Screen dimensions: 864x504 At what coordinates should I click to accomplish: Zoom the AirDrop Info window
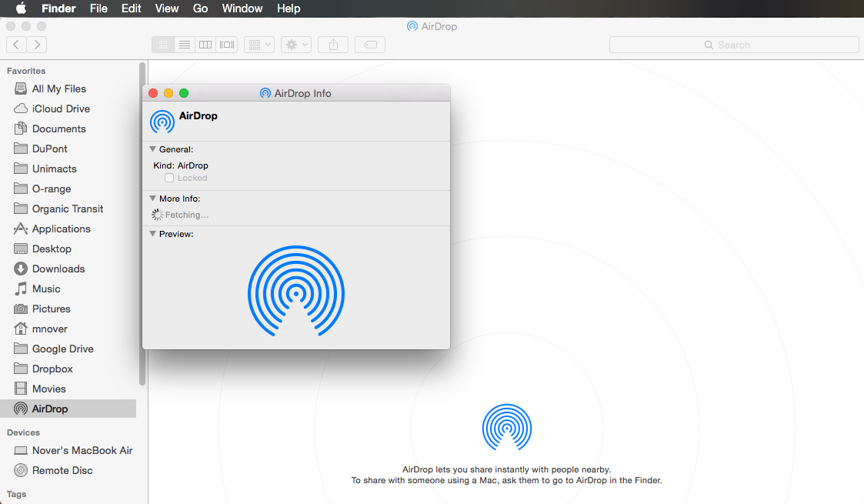click(184, 93)
